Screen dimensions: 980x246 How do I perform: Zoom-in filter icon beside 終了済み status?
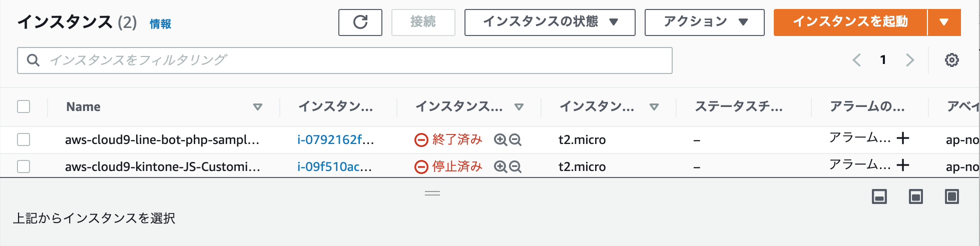500,140
